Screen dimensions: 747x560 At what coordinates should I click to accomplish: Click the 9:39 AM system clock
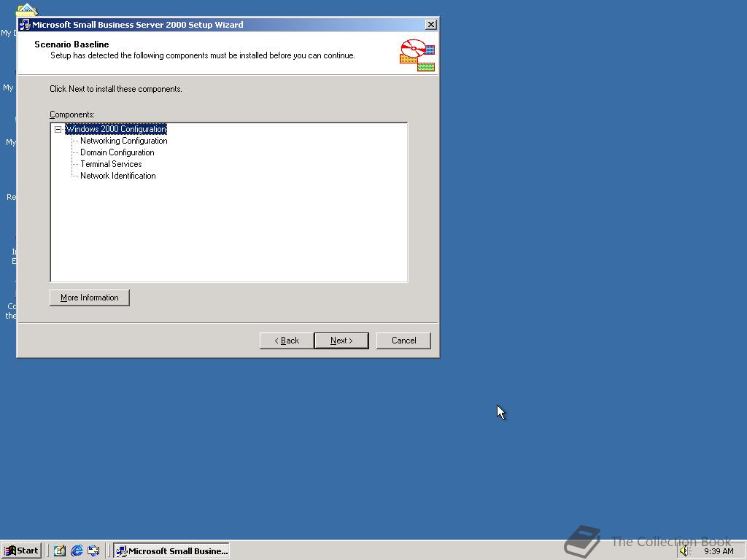[719, 551]
